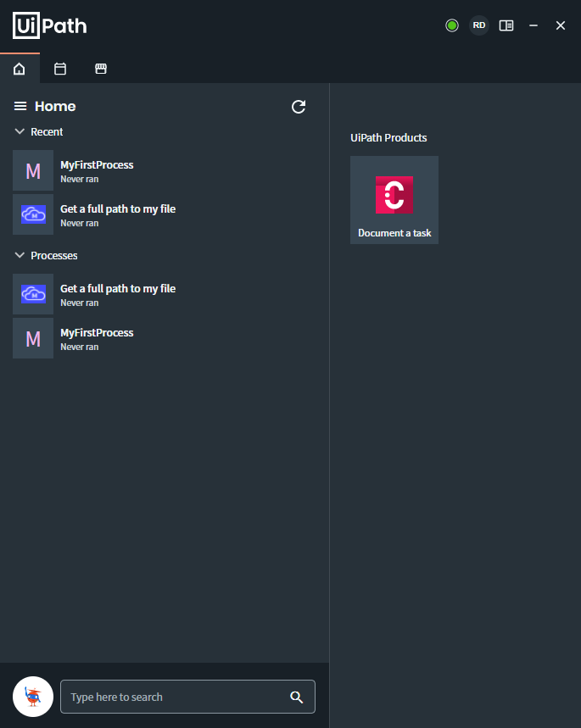Click the magnifier search icon
Screen dimensions: 581x728
pos(297,697)
